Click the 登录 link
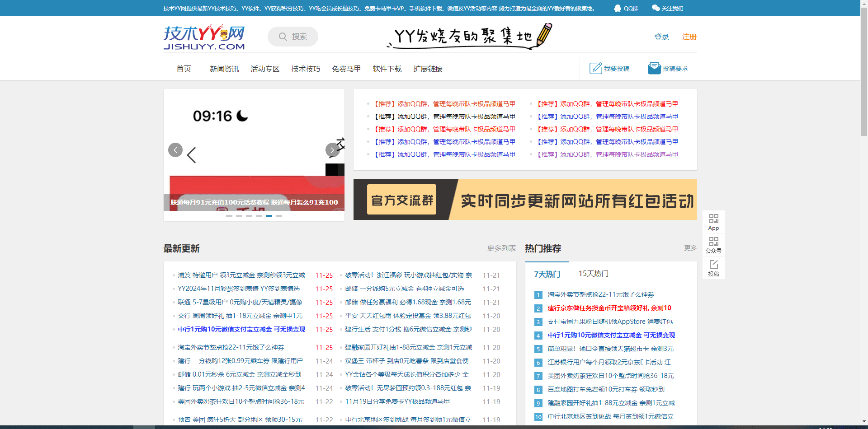Screen dimensions: 868x429 tap(661, 37)
